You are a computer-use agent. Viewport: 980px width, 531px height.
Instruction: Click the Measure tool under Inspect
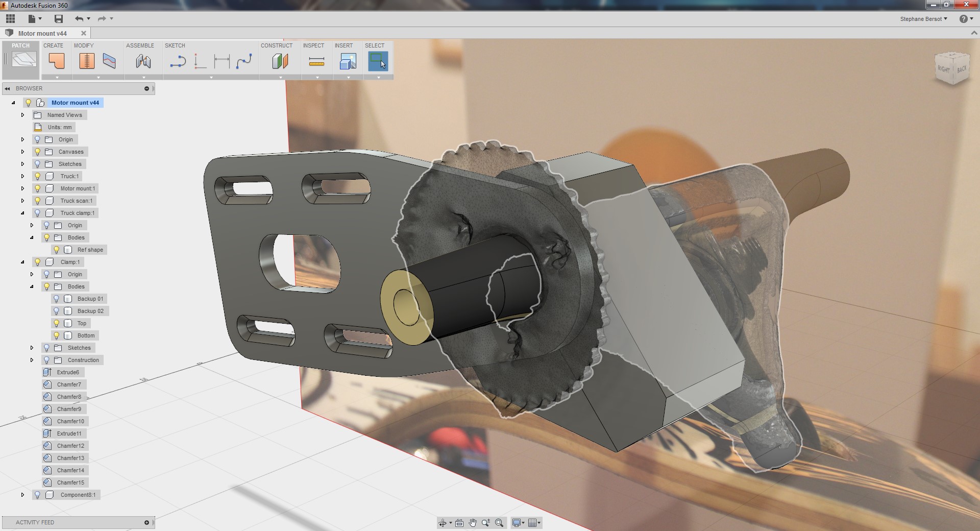pos(316,62)
